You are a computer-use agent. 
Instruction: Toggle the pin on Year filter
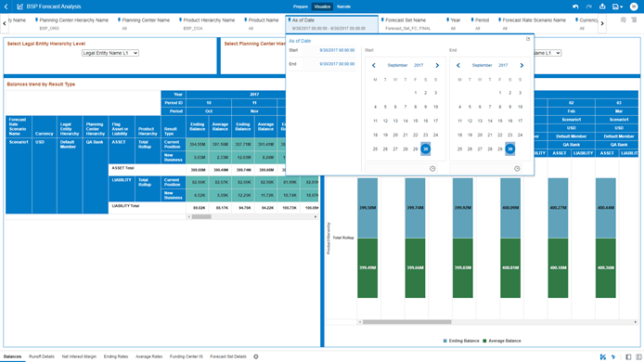447,19
